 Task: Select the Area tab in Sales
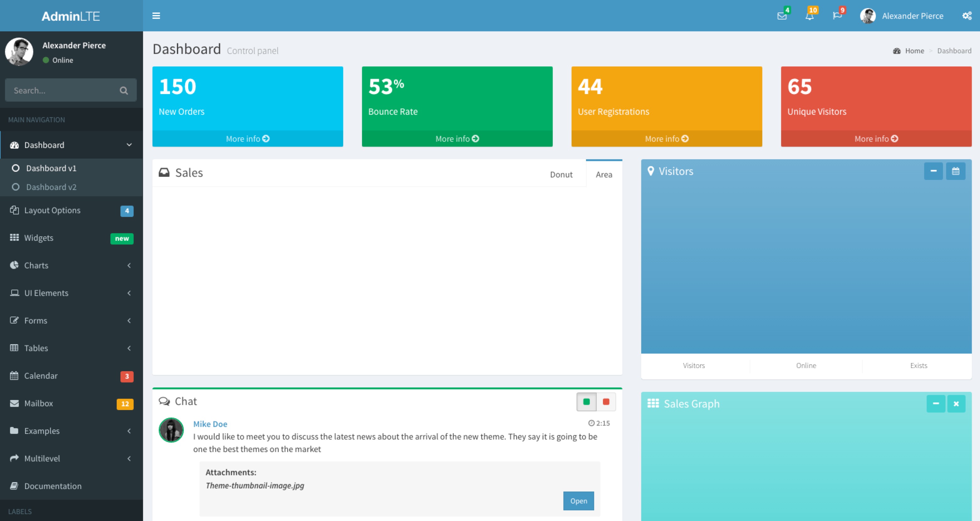point(604,175)
